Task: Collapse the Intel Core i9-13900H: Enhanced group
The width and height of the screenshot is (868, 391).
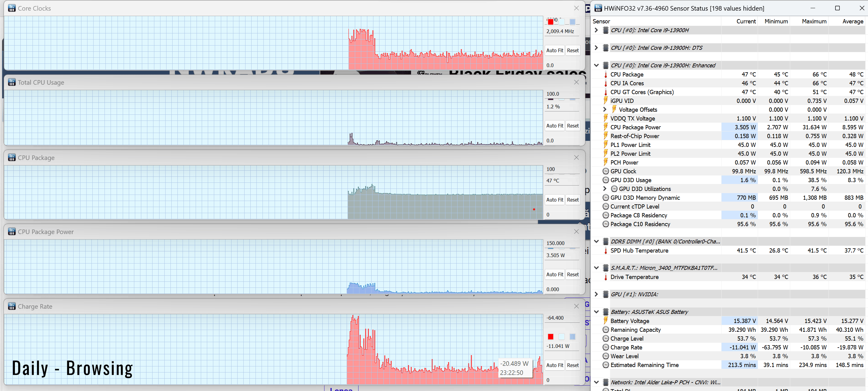Action: (x=596, y=65)
